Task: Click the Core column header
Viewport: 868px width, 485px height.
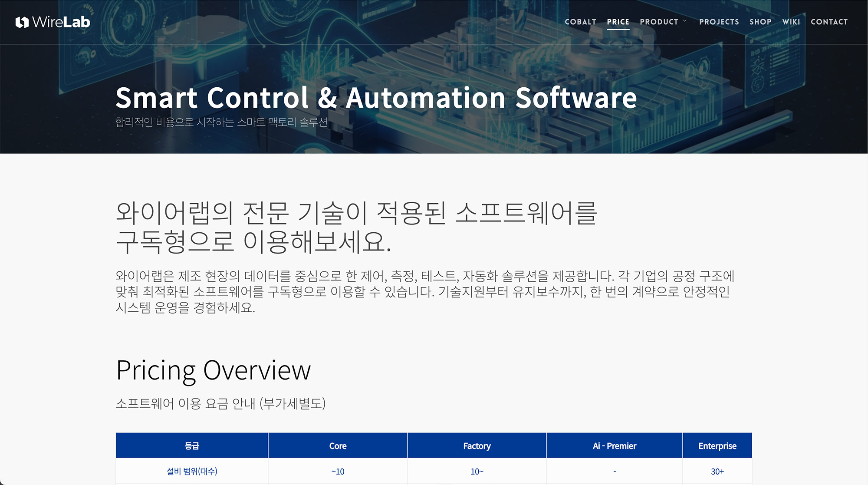Action: point(338,446)
